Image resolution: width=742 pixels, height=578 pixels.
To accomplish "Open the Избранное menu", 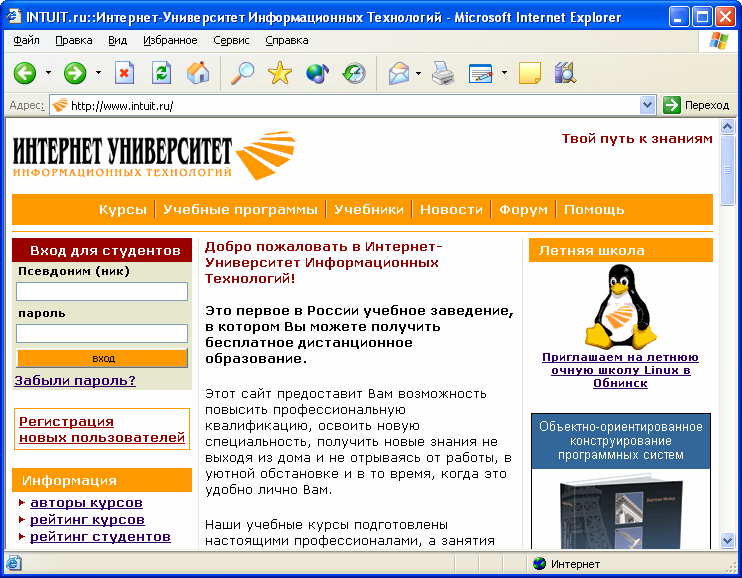I will (170, 40).
